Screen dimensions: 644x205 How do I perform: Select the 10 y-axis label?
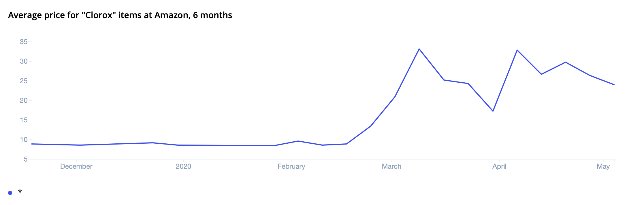(24, 140)
